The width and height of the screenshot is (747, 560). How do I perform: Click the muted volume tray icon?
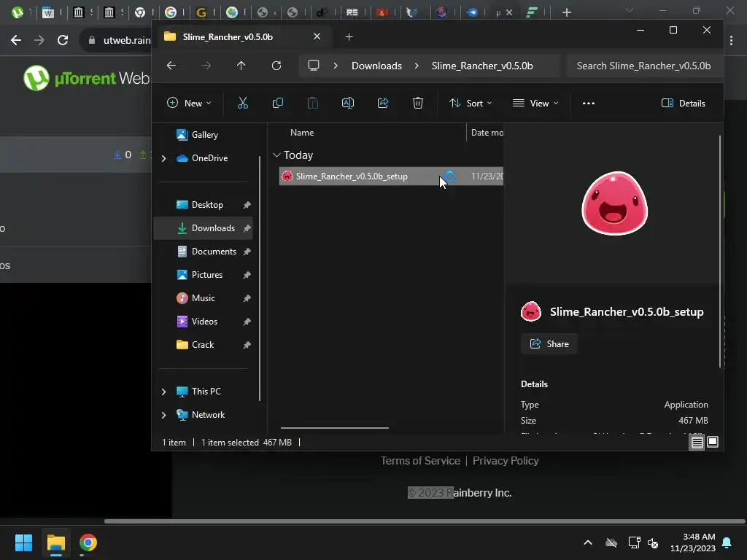(x=653, y=542)
